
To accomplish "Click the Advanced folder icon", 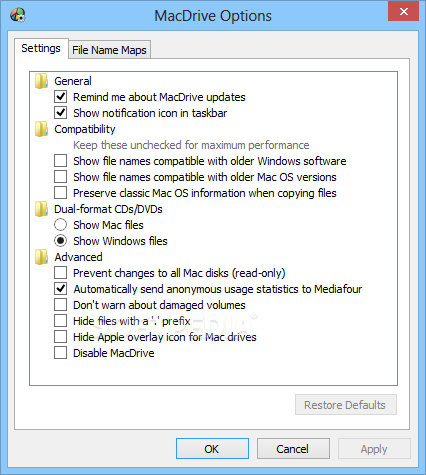I will [x=42, y=257].
